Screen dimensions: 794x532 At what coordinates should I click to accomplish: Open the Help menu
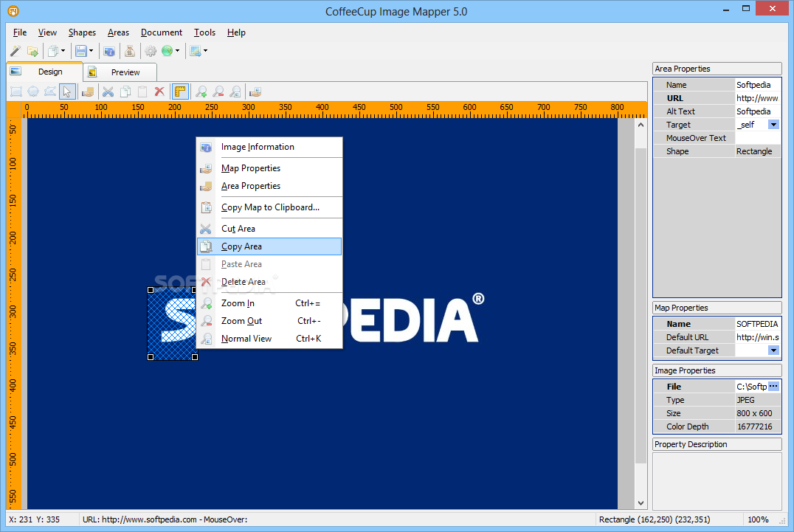pyautogui.click(x=236, y=32)
